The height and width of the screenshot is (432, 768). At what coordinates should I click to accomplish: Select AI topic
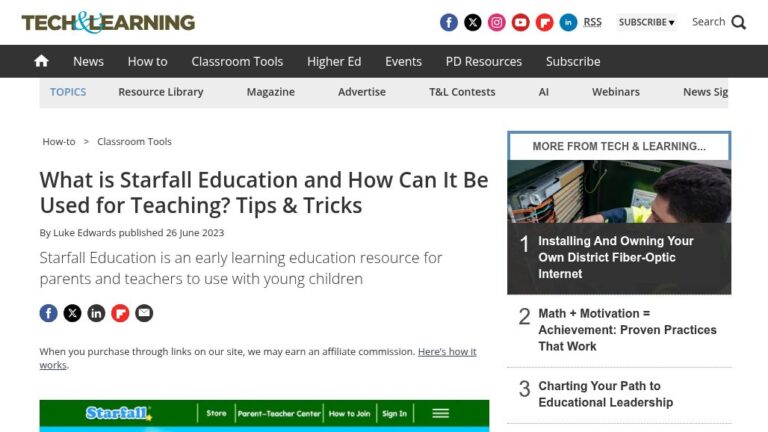click(544, 92)
